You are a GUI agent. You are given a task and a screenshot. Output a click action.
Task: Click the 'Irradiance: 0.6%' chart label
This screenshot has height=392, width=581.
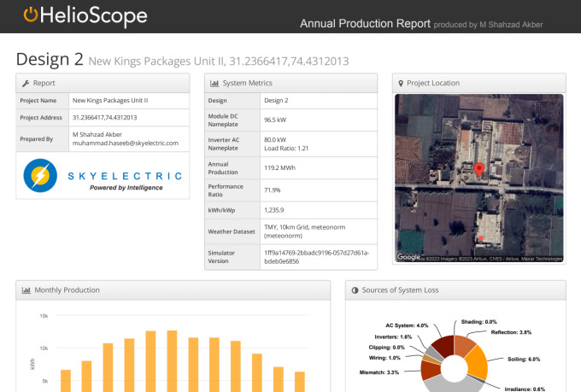tap(525, 389)
